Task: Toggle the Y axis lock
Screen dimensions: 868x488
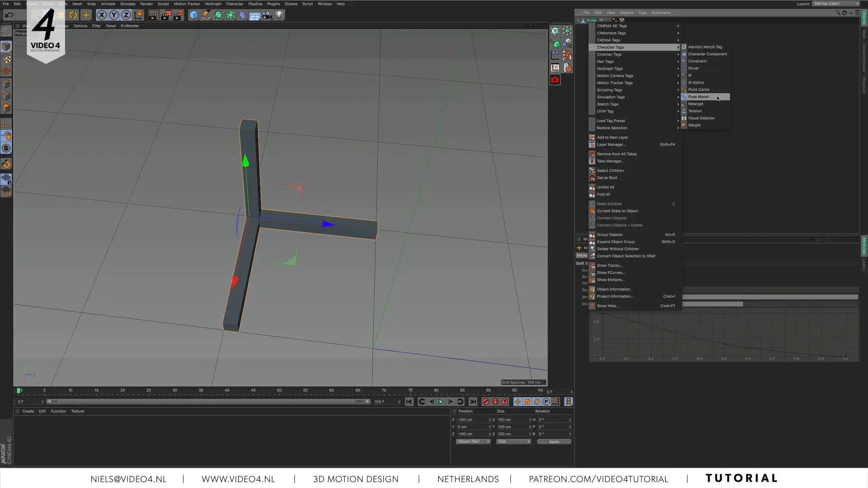Action: coord(114,15)
